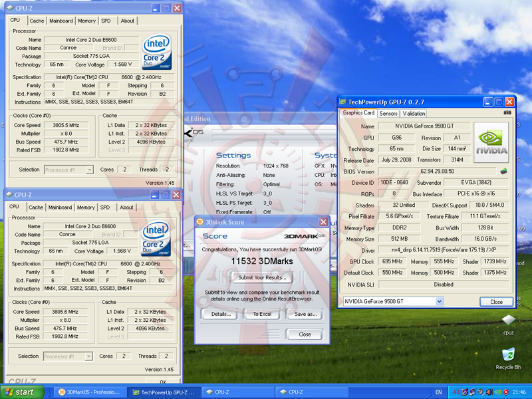This screenshot has height=399, width=532.
Task: Switch to 3DMark05 Professional taskbar button
Action: (x=90, y=392)
